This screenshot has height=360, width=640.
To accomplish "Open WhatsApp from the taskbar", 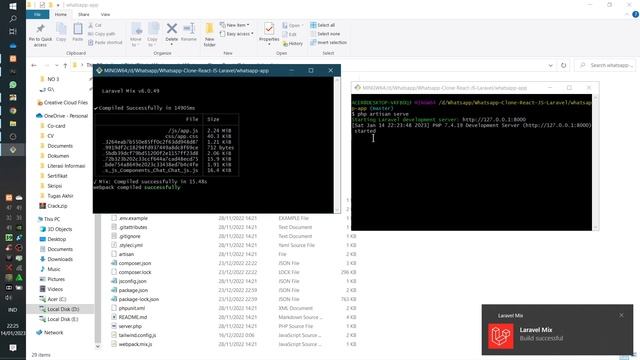I will tap(13, 84).
